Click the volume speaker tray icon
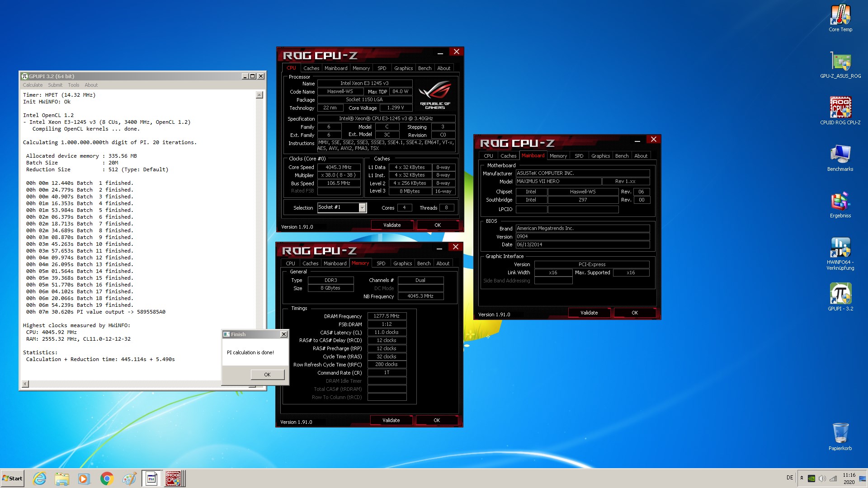 822,479
